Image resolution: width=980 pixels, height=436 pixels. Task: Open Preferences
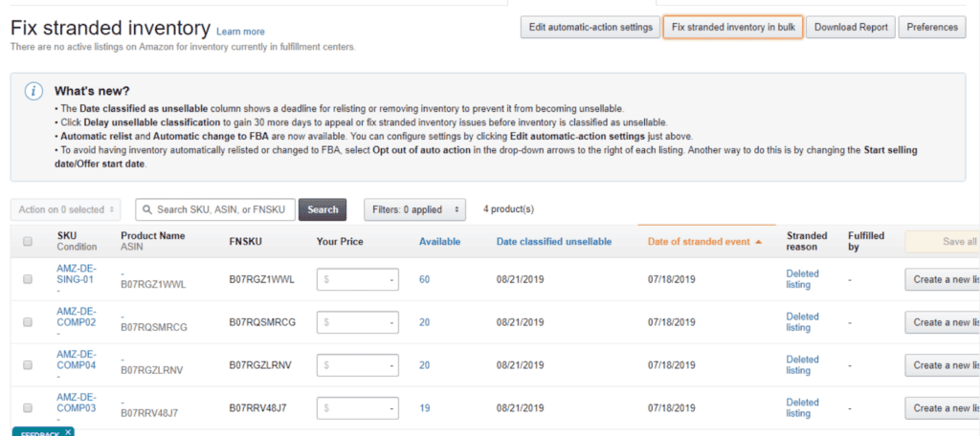click(931, 28)
